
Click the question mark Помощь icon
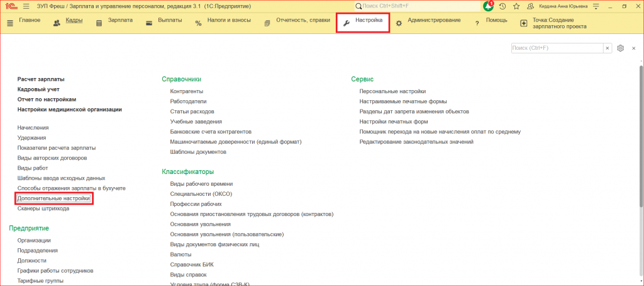coord(477,24)
